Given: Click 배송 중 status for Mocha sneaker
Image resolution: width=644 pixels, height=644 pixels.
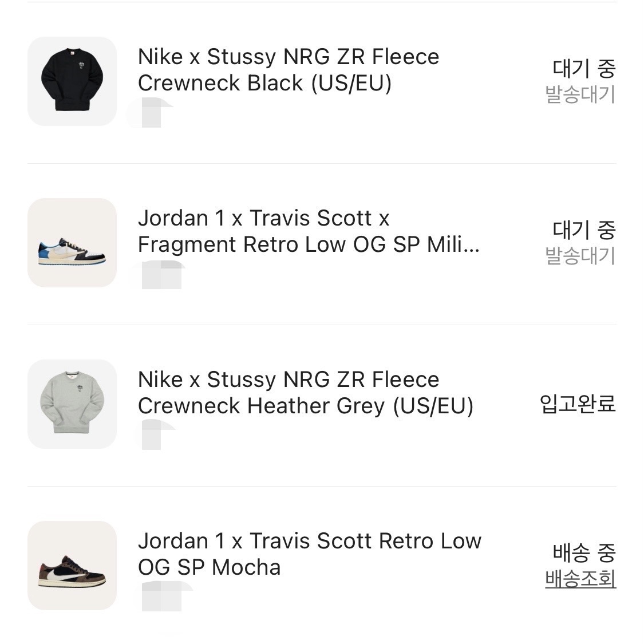Looking at the screenshot, I should tap(584, 553).
